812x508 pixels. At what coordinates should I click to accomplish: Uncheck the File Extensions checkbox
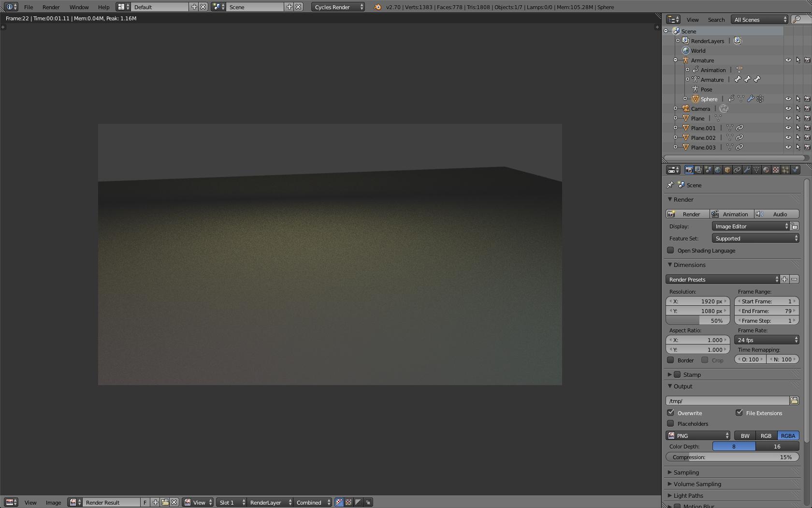click(x=739, y=413)
